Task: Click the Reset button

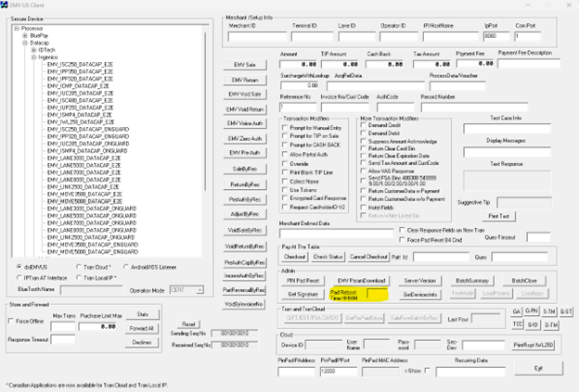Action: (x=188, y=324)
